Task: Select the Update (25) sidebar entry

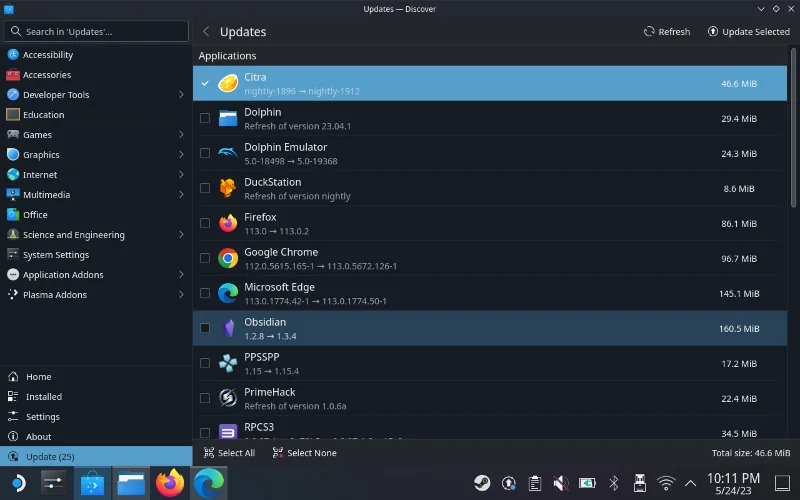Action: click(96, 457)
